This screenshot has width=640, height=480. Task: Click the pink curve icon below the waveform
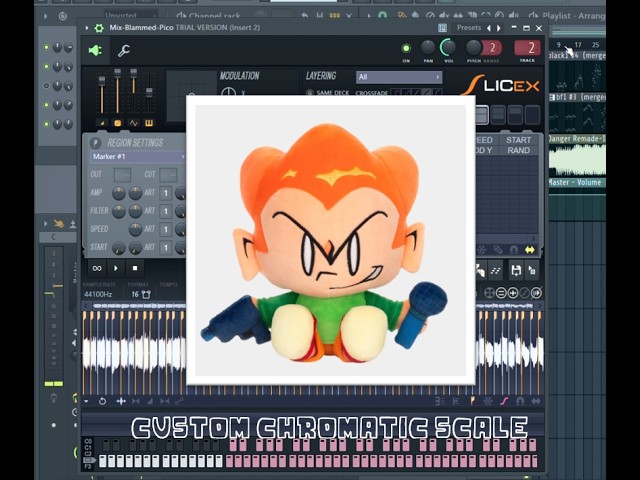pyautogui.click(x=504, y=401)
